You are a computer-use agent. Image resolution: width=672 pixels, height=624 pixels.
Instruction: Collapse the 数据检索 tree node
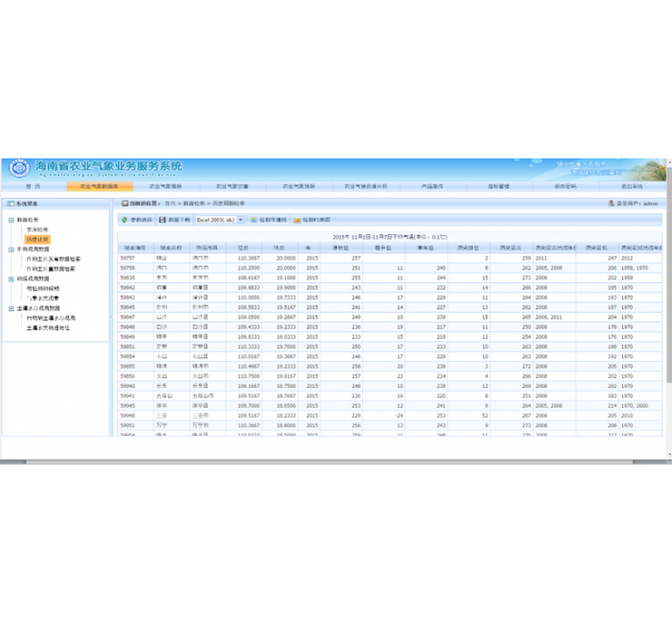click(x=11, y=220)
